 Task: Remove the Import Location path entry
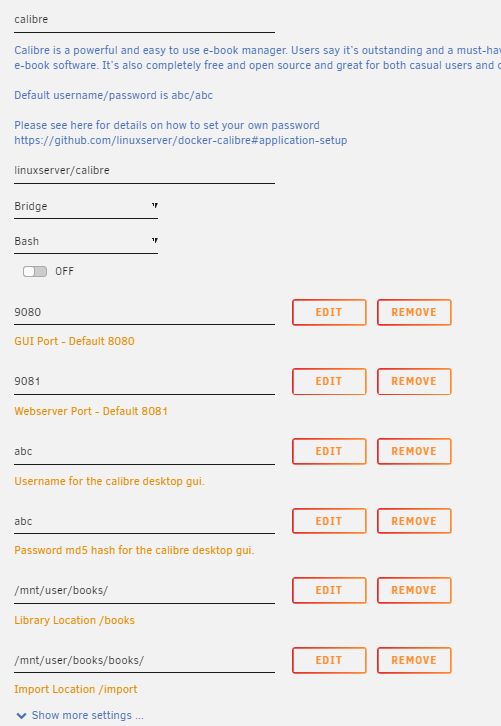(x=414, y=660)
